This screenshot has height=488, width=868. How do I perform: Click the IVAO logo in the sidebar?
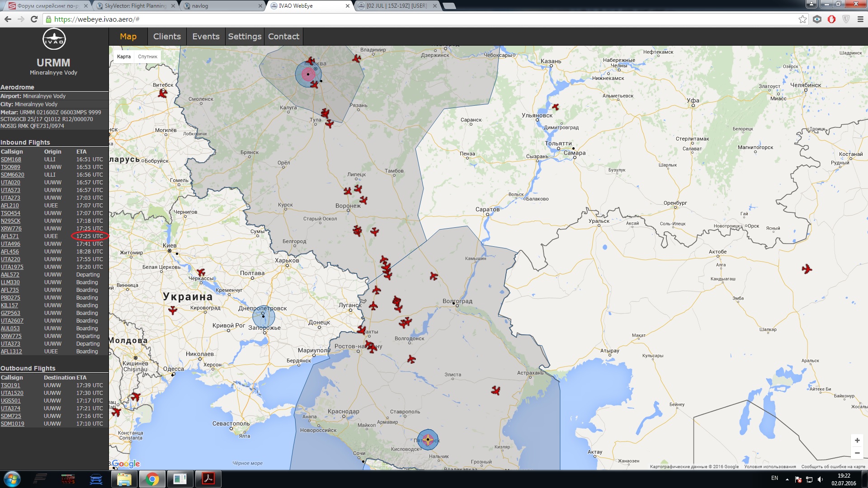click(x=54, y=40)
